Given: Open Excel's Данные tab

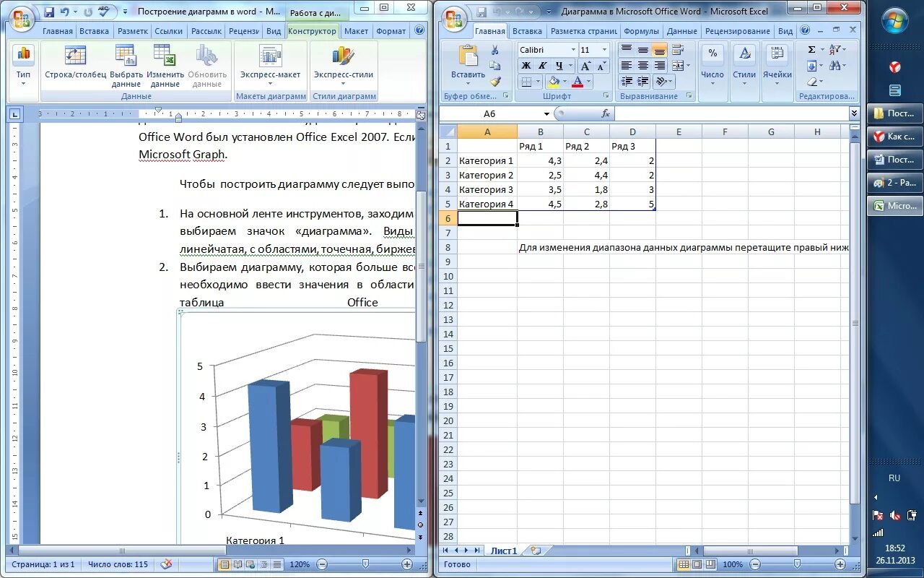Looking at the screenshot, I should point(681,31).
